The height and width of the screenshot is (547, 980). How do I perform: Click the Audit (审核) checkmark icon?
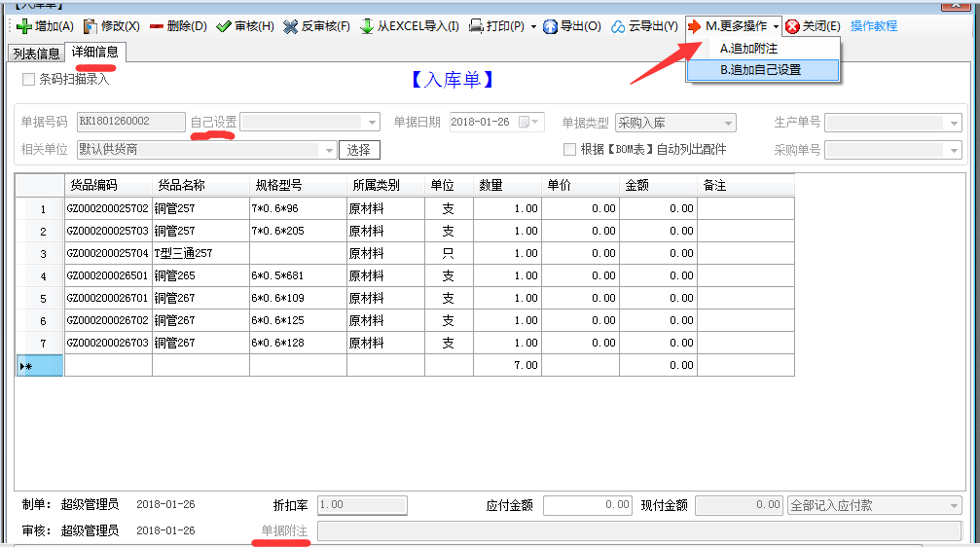[x=224, y=26]
